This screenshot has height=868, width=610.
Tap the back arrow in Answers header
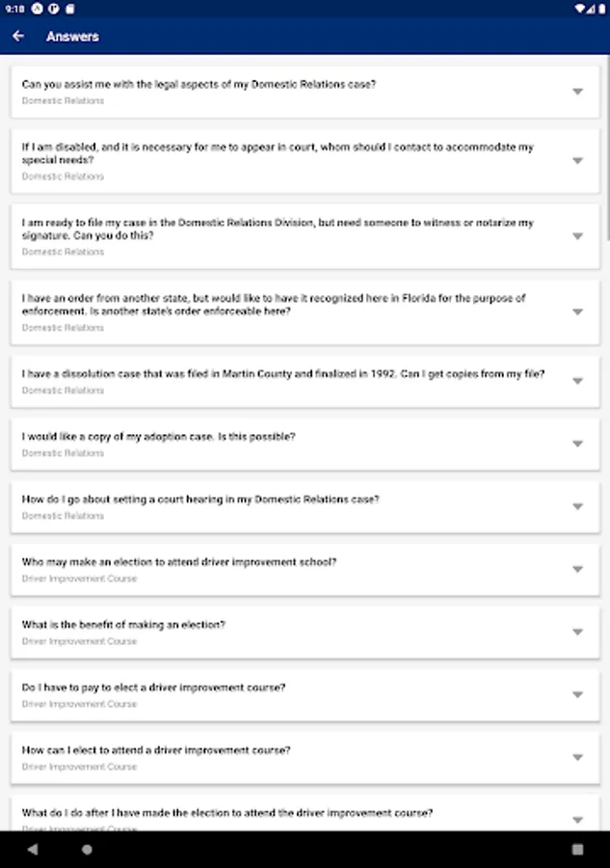click(x=18, y=37)
